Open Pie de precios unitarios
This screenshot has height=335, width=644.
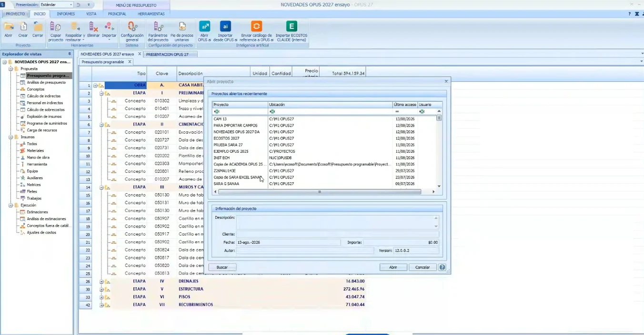(x=182, y=31)
